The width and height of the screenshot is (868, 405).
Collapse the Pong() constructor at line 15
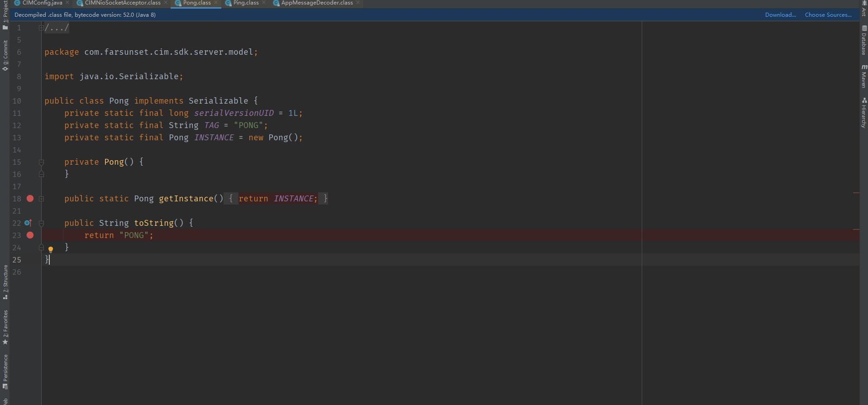pos(41,162)
